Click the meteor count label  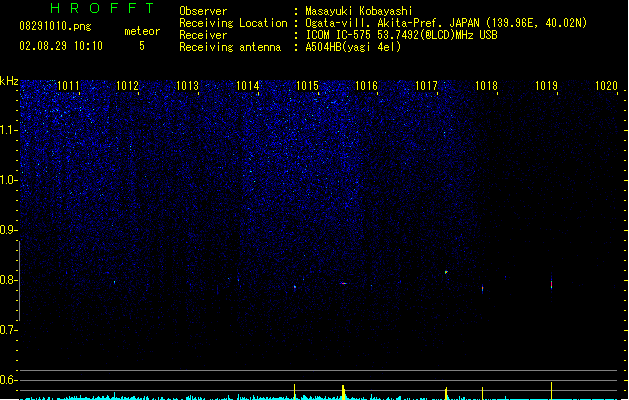tap(142, 31)
